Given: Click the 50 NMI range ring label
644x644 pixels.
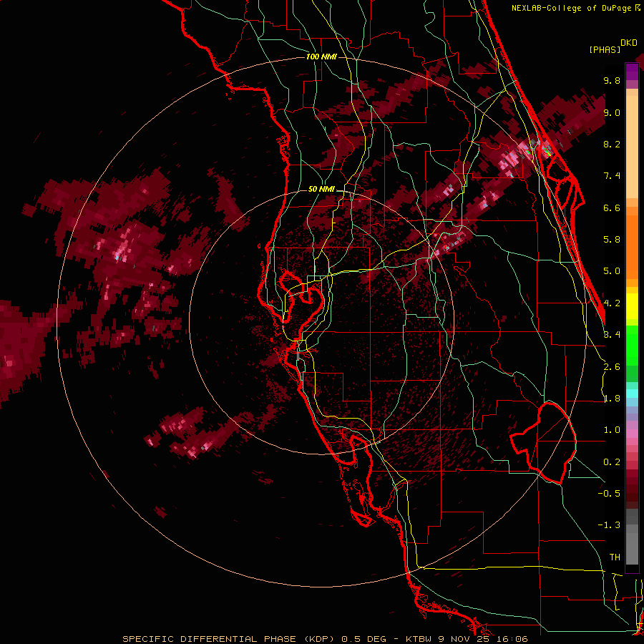Looking at the screenshot, I should pos(321,190).
